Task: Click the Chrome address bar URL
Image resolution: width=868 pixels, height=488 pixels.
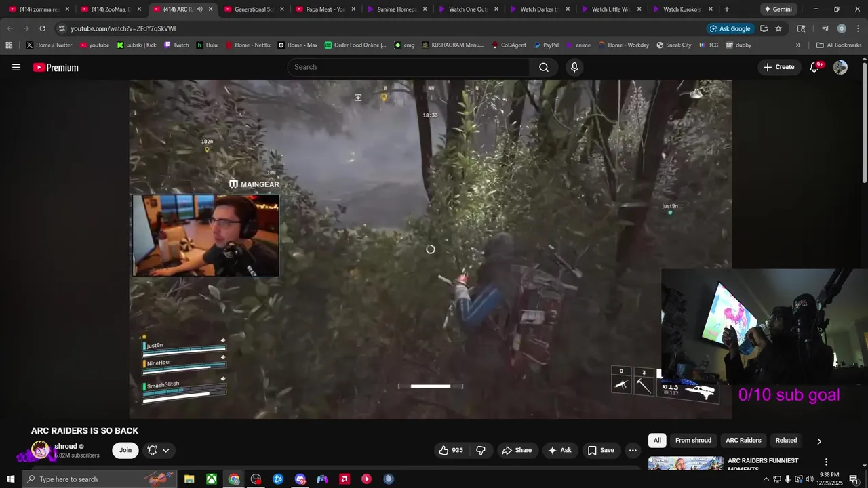Action: [123, 28]
